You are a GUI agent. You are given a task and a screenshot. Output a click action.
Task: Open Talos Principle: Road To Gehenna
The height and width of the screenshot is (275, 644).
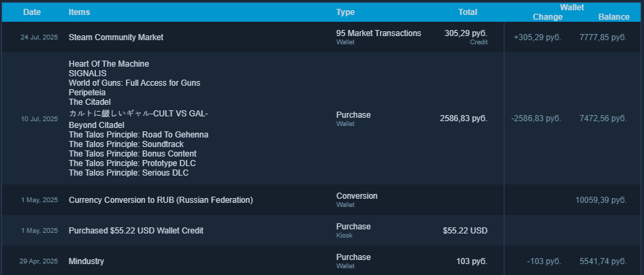click(x=138, y=135)
